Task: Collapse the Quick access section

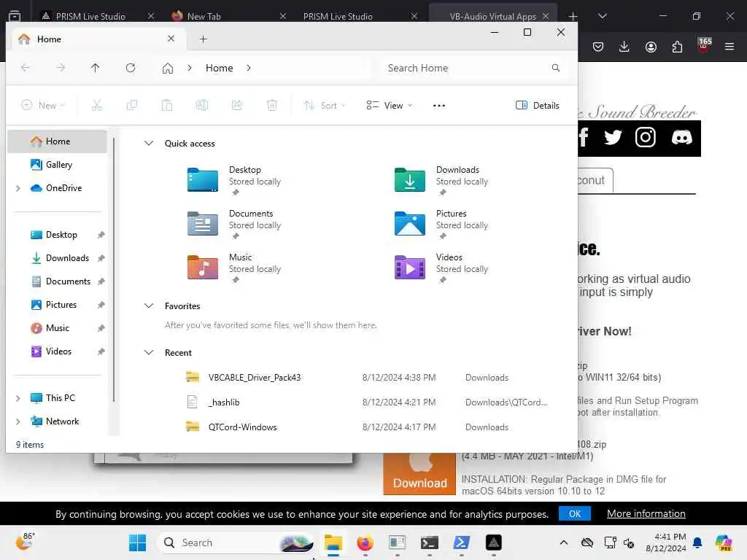Action: 149,144
